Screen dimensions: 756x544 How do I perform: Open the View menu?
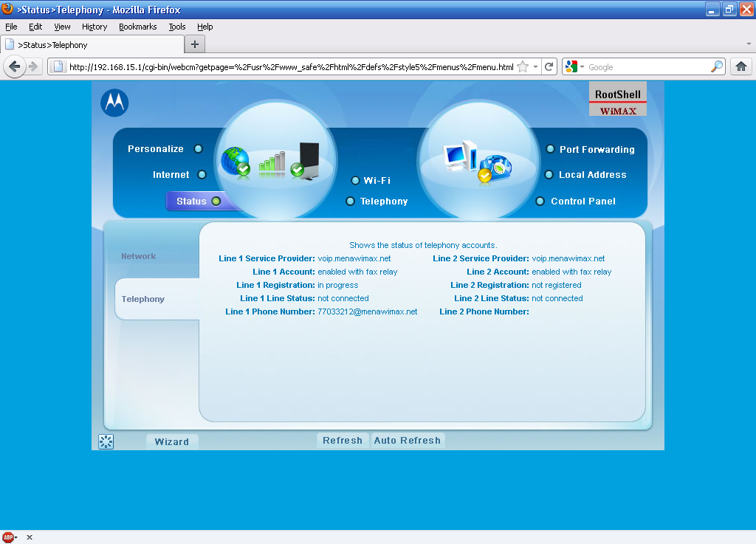62,27
